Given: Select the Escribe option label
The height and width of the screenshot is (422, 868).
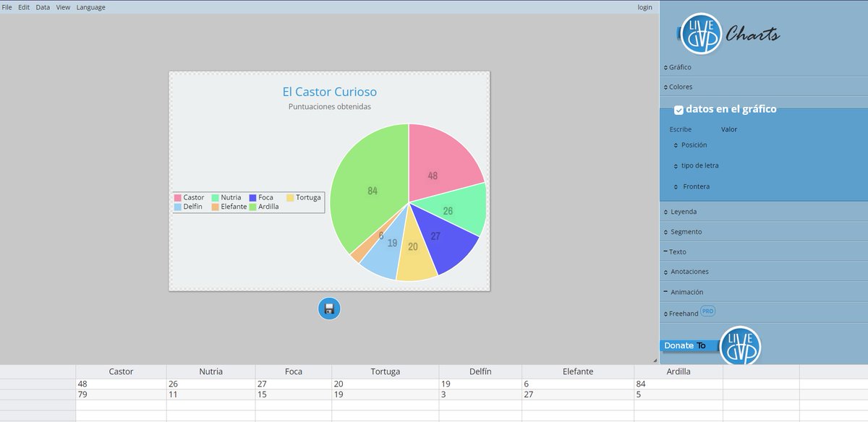Looking at the screenshot, I should tap(681, 129).
